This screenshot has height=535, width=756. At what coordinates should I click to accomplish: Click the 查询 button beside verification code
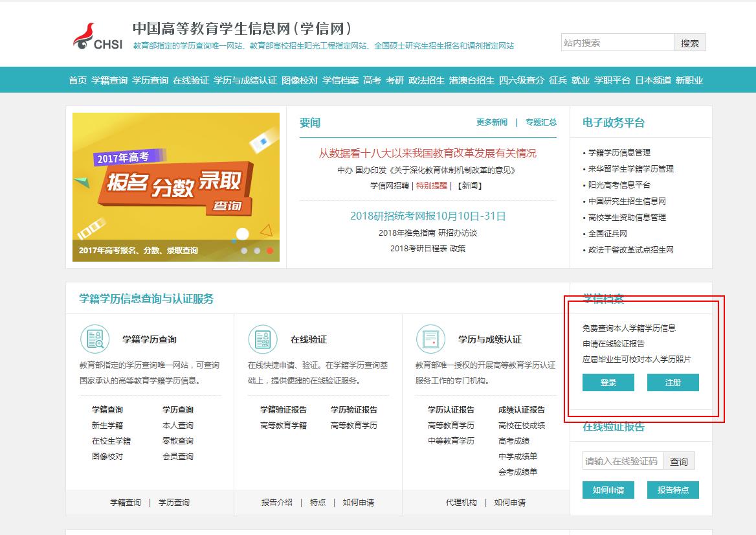click(678, 461)
